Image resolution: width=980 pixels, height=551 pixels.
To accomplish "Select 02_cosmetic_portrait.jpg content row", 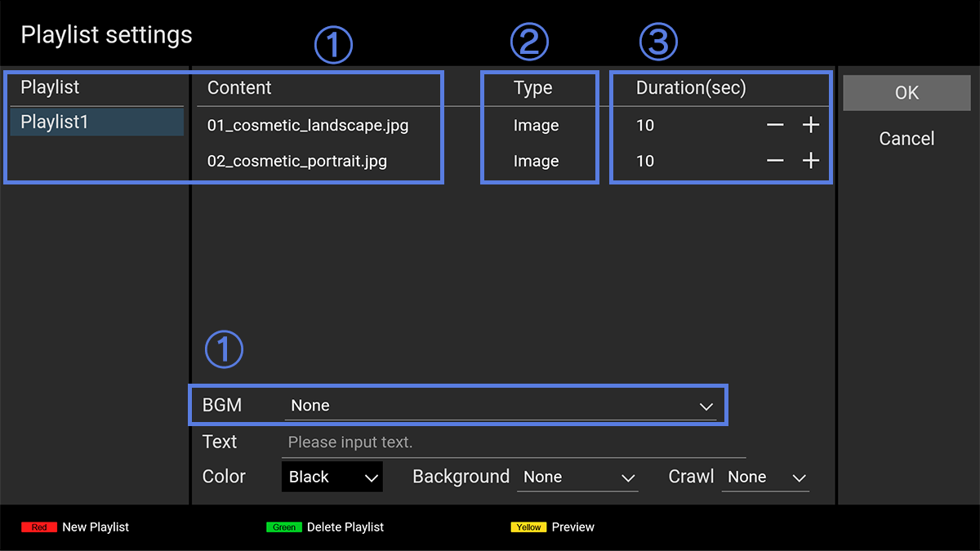I will [x=297, y=161].
